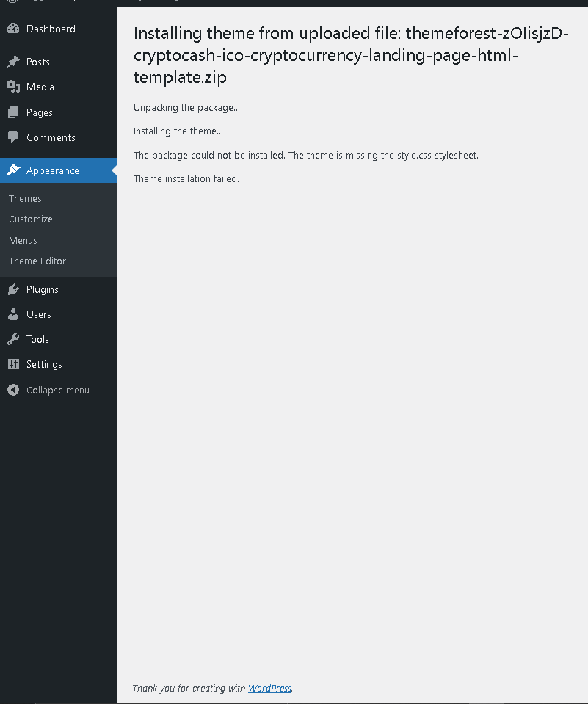Open Media via its camera icon

click(x=13, y=87)
